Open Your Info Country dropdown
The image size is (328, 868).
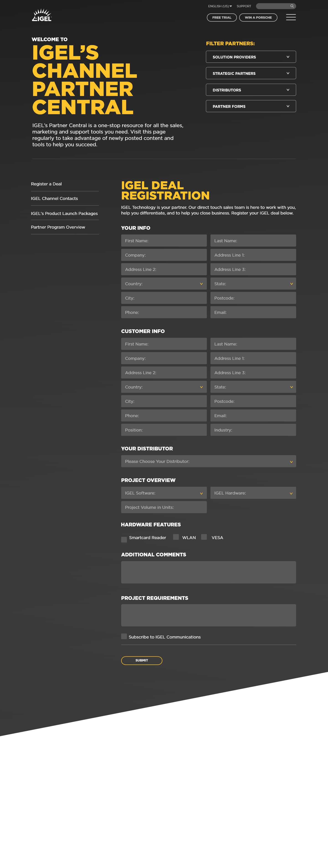[164, 284]
